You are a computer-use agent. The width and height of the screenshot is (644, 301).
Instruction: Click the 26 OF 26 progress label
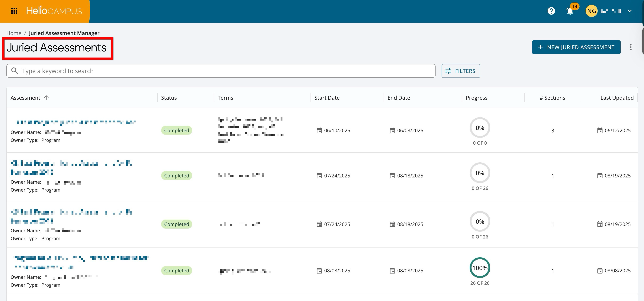tap(480, 283)
